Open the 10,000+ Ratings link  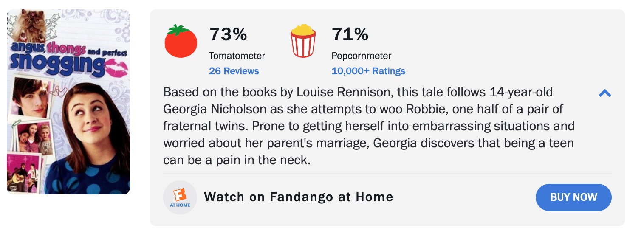(368, 71)
